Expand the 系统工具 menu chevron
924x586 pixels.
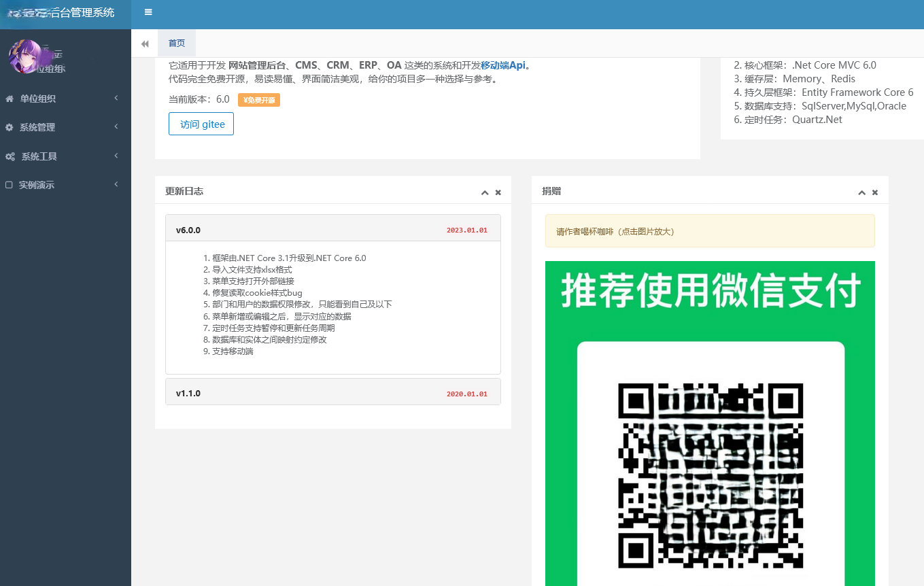[x=116, y=156]
